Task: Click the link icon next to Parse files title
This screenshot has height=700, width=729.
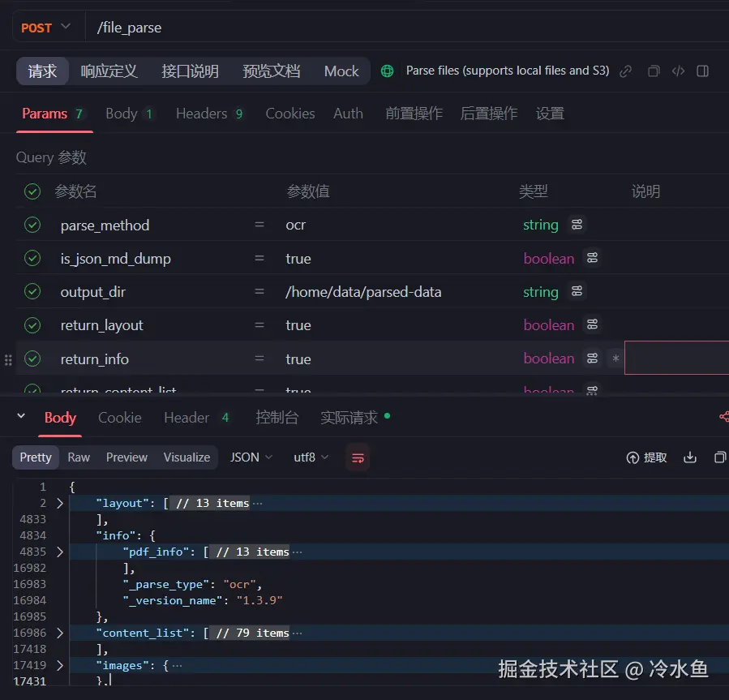Action: (625, 71)
